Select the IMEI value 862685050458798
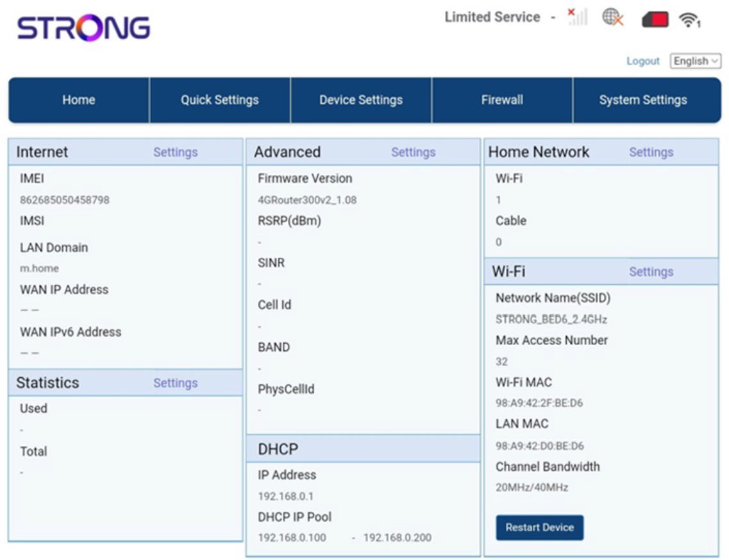The image size is (729, 560). 65,200
